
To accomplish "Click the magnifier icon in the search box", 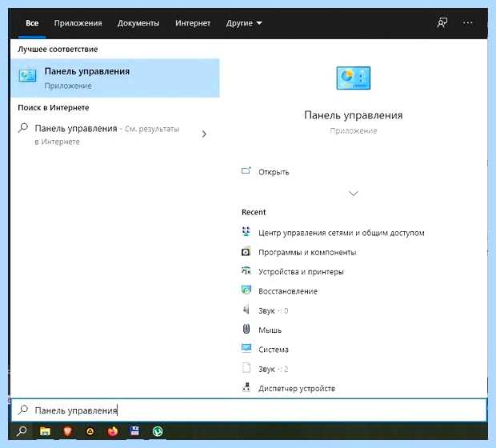I will click(23, 410).
